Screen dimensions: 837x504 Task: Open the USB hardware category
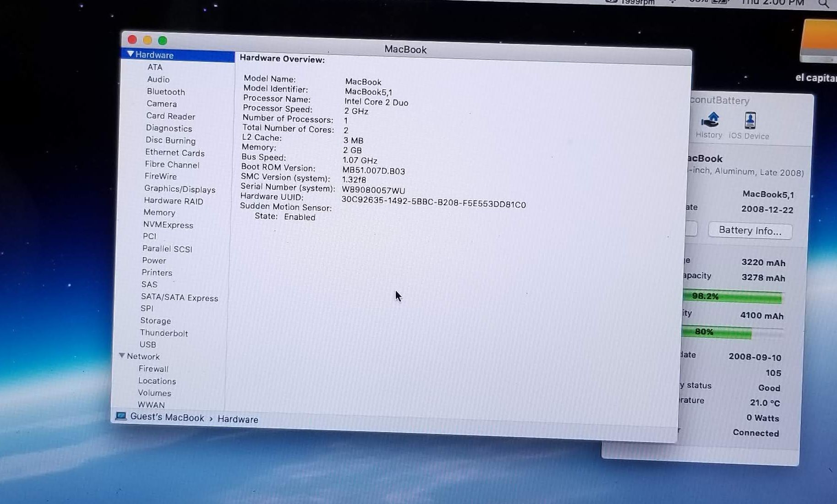148,345
